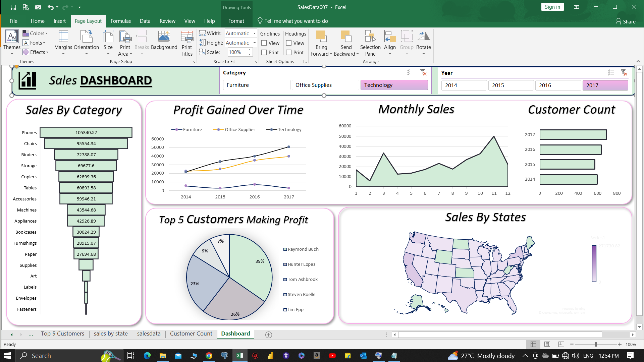The image size is (644, 362).
Task: Toggle multi-select on Year slicer
Action: point(610,72)
